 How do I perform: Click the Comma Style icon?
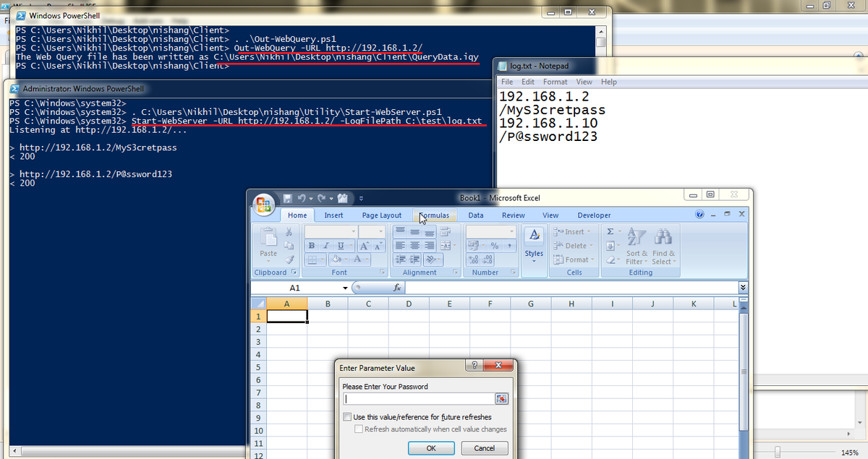pos(508,246)
